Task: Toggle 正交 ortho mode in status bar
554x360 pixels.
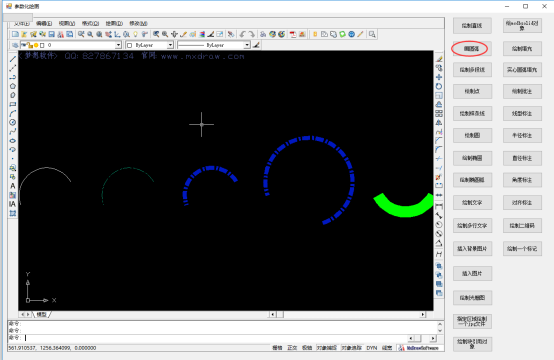Action: pyautogui.click(x=292, y=348)
